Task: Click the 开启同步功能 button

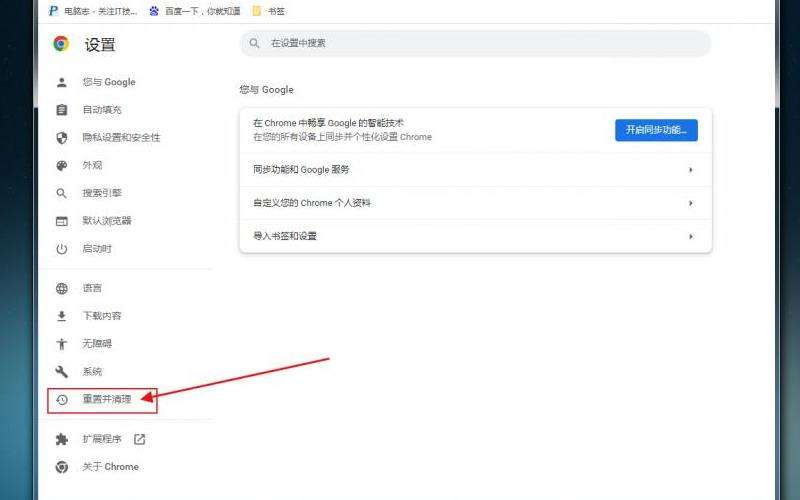Action: [656, 130]
